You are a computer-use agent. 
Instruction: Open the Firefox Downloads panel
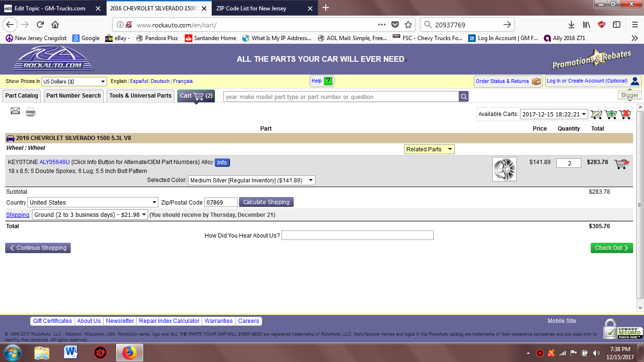571,25
